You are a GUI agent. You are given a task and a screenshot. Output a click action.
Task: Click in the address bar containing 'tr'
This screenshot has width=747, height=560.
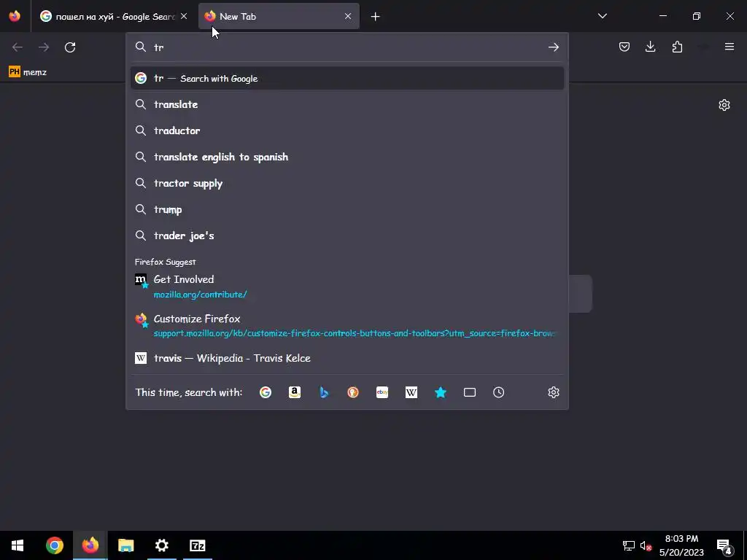(x=348, y=47)
